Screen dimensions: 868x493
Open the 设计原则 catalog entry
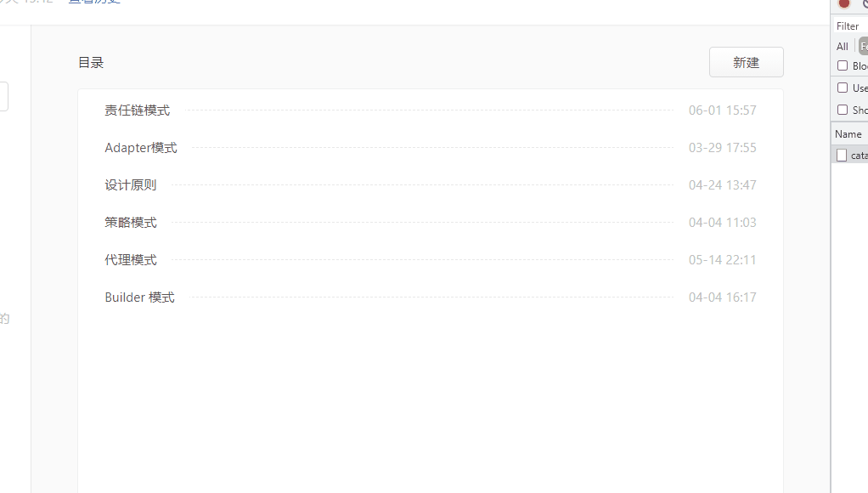[131, 185]
